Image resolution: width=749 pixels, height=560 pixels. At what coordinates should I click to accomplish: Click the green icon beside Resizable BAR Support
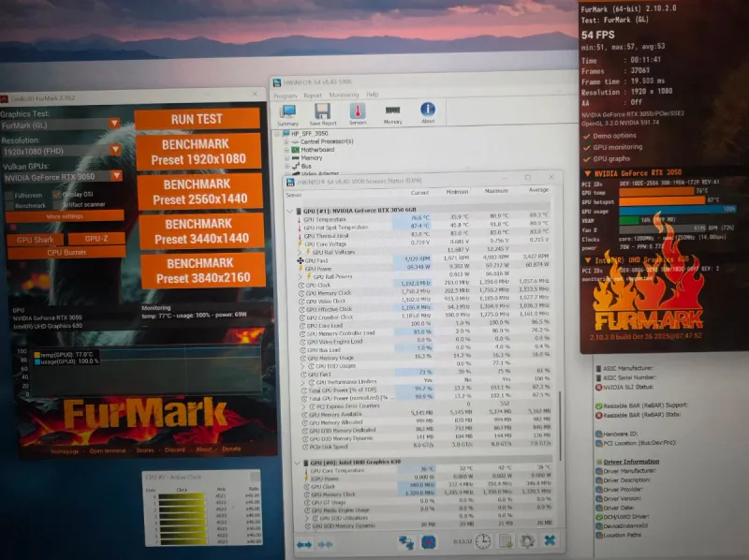pyautogui.click(x=598, y=405)
